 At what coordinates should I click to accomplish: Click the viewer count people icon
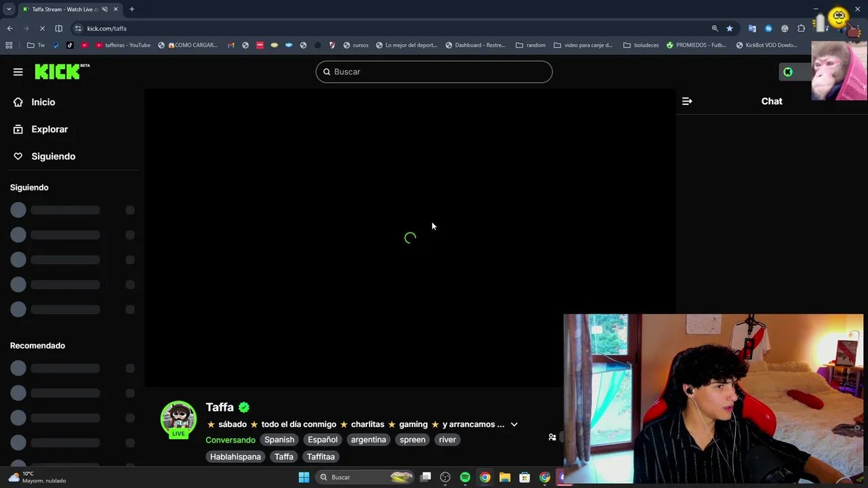point(552,437)
